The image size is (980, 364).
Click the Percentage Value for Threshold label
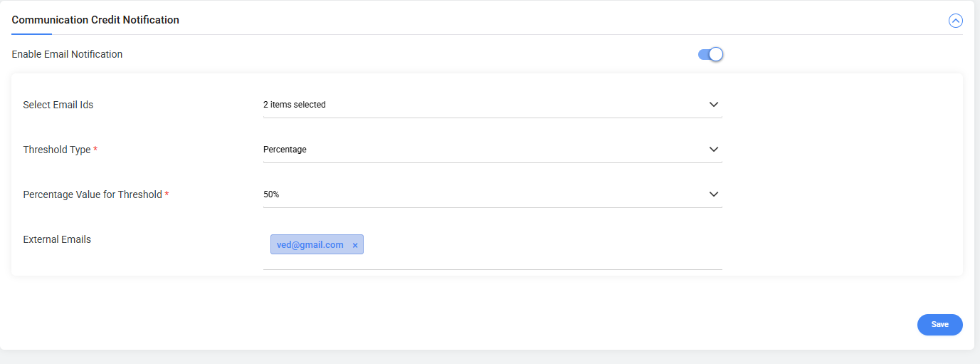tap(93, 194)
